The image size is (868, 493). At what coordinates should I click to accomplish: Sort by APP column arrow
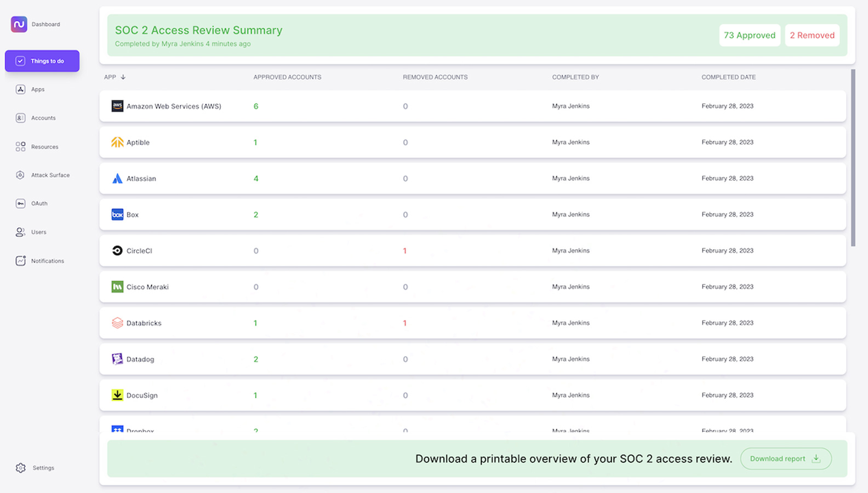123,77
